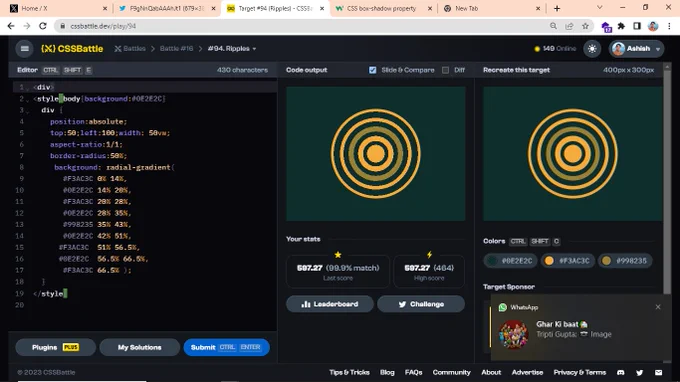Screen dimensions: 680x382
Task: Open the Ashish profile menu
Action: (636, 49)
